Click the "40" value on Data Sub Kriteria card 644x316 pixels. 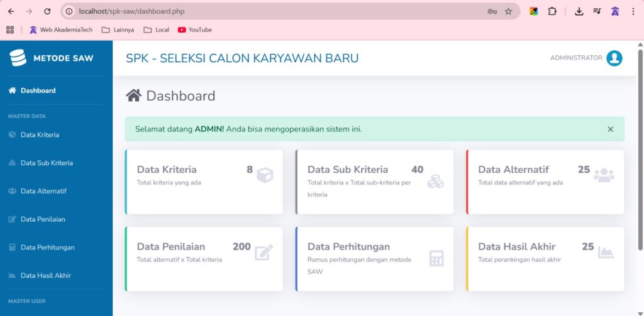(x=418, y=170)
